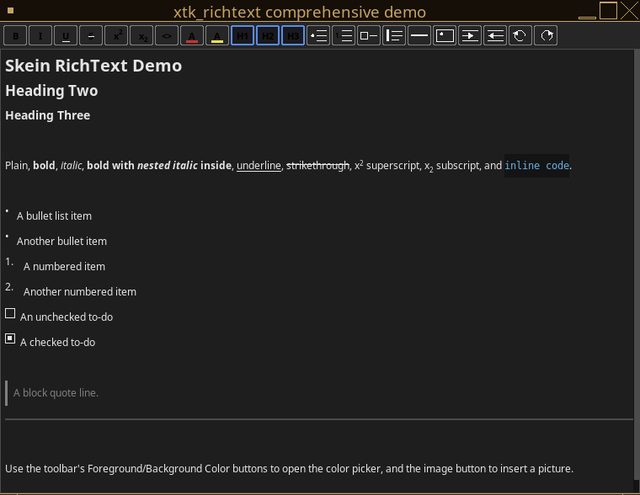
Task: Click the 'Heading Two' text
Action: click(51, 91)
